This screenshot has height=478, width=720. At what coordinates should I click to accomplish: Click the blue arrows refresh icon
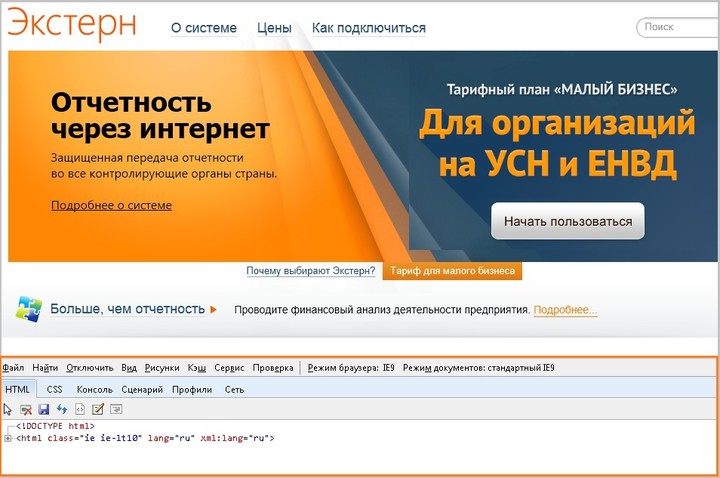point(62,409)
